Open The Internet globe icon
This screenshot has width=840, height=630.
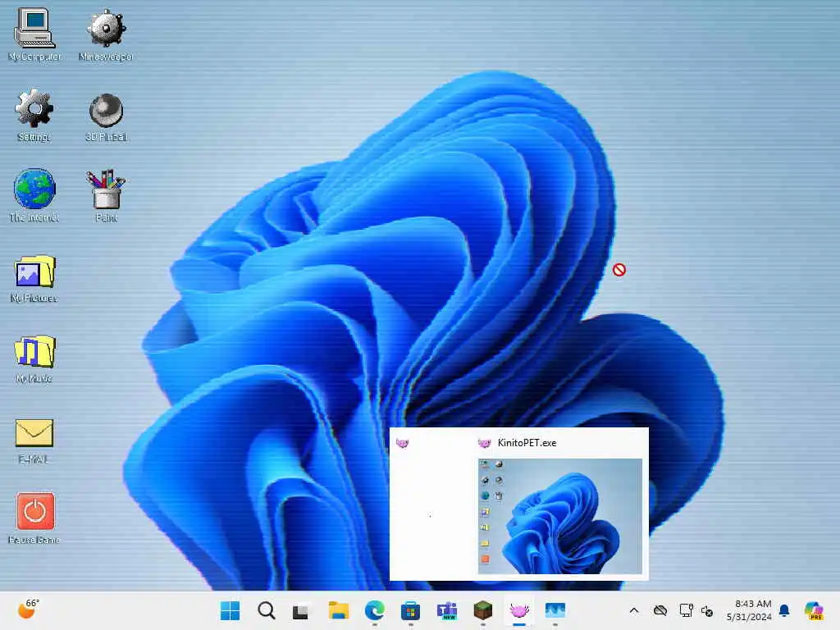click(34, 195)
